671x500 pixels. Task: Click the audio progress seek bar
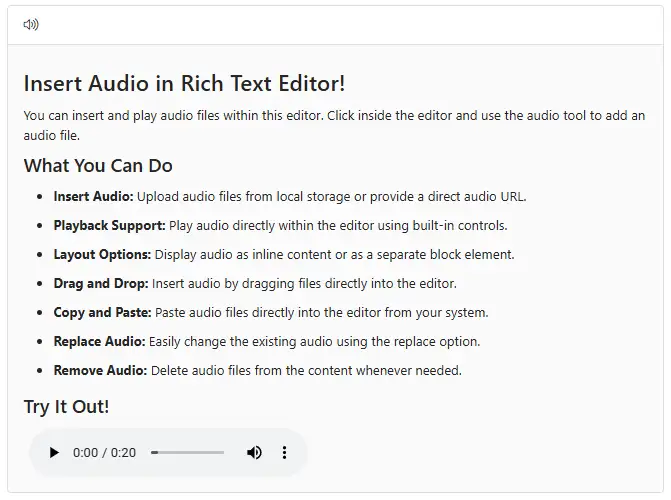point(187,452)
